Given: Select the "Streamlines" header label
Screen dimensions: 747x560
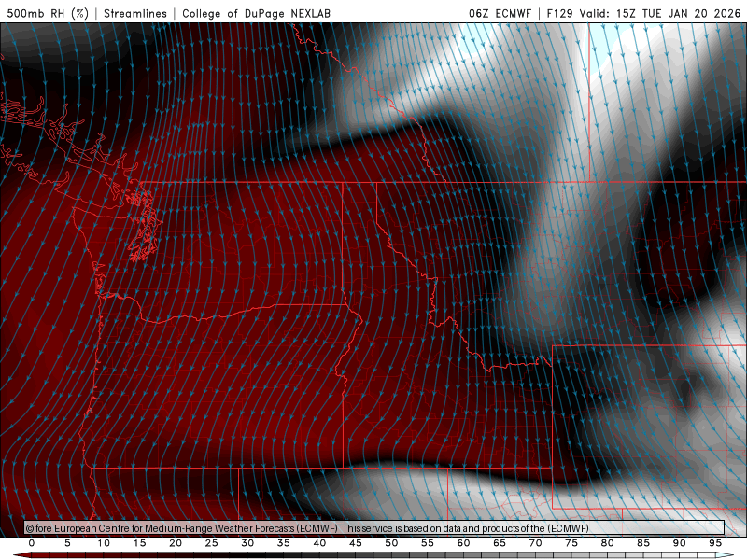Looking at the screenshot, I should coord(135,13).
